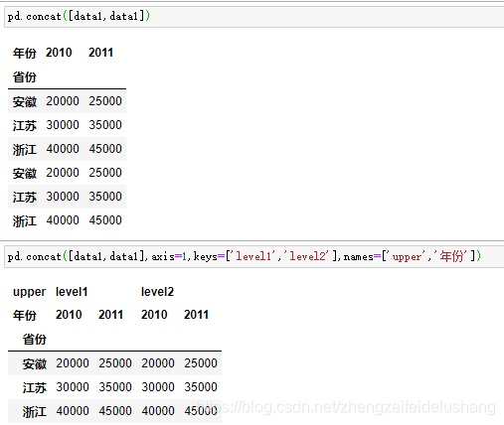This screenshot has height=425, width=504.
Task: Select 浙江 level1 2010 value 40000 in bottom table
Action: pyautogui.click(x=73, y=411)
